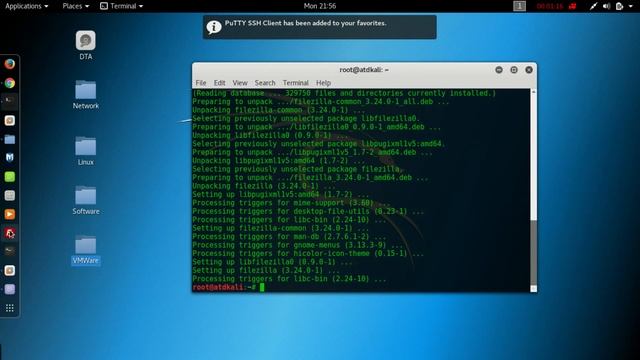Click 'Processing triggers for hicolor-icon-theme' line

(308, 253)
